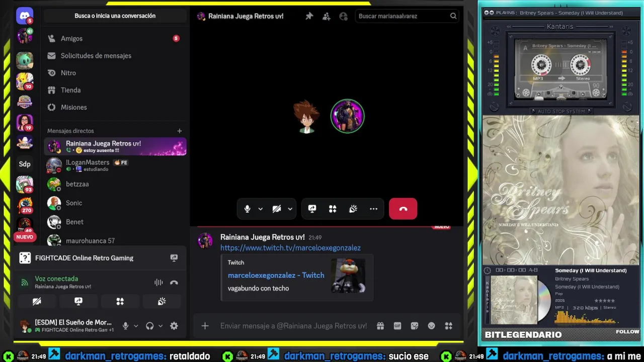The image size is (644, 362).
Task: Click brown-haired user's avatar in the call
Action: click(x=306, y=117)
